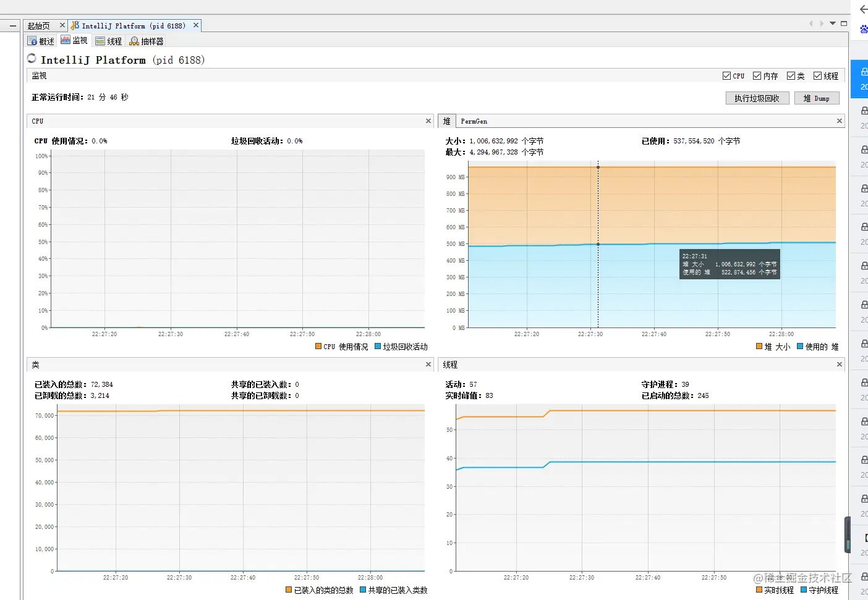
Task: Toggle the 线程 threads checkbox
Action: [817, 75]
